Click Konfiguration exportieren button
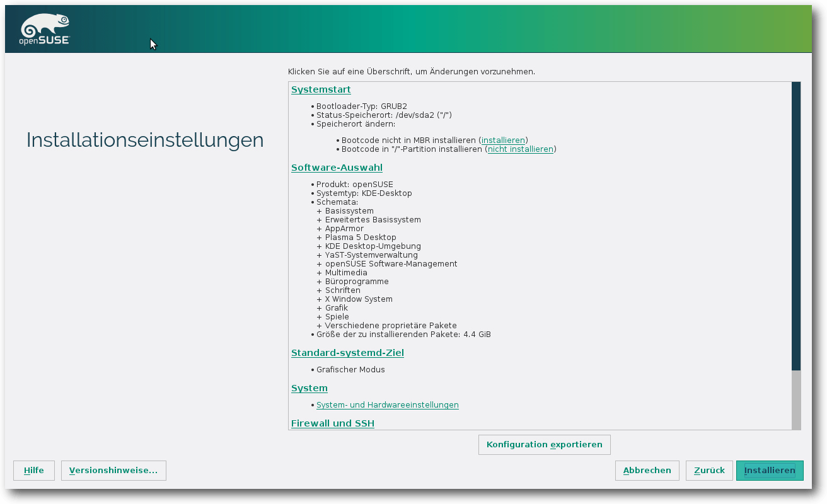Viewport: 827px width, 504px height. [545, 445]
